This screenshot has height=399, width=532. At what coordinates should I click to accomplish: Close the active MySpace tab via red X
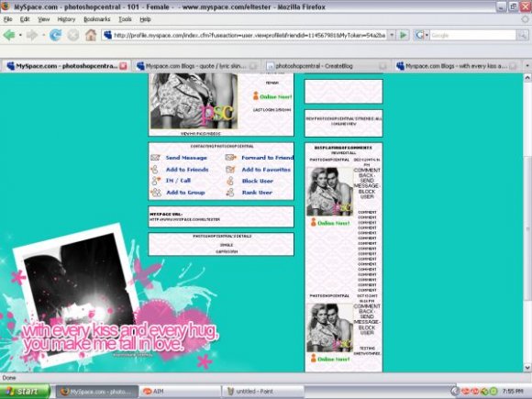point(123,66)
